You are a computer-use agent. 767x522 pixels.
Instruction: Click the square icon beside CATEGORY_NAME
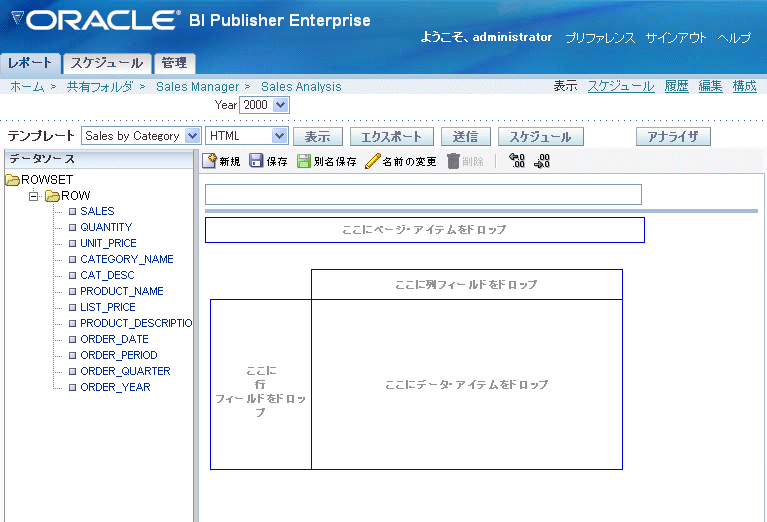72,259
